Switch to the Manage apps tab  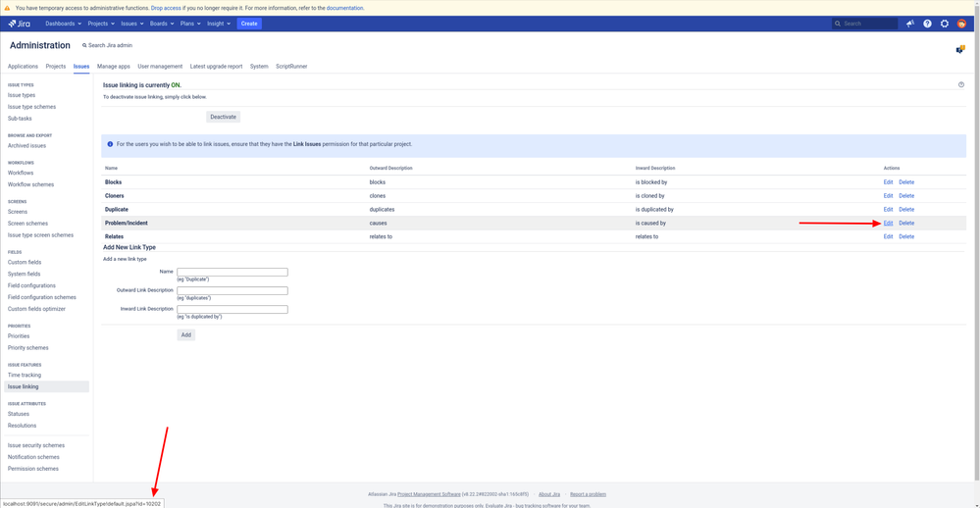pyautogui.click(x=113, y=67)
